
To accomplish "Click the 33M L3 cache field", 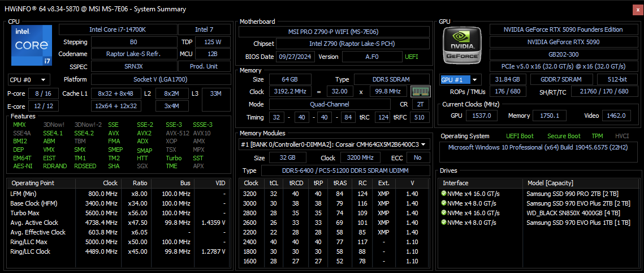I will (x=215, y=100).
